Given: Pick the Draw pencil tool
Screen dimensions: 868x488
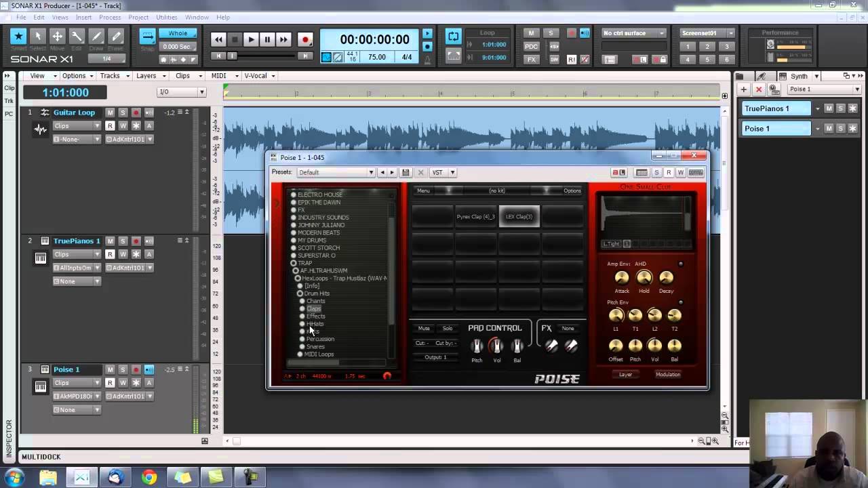Looking at the screenshot, I should 96,37.
